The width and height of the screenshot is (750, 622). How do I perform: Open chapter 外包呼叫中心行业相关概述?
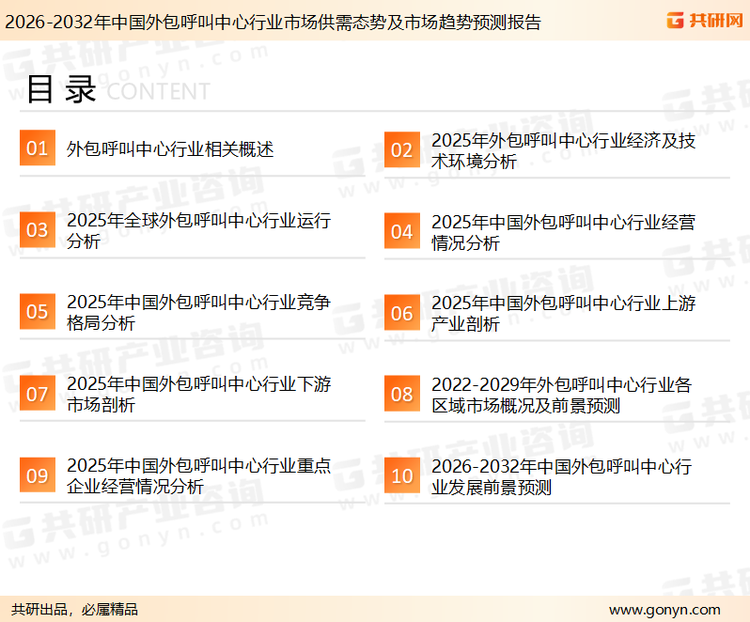click(x=170, y=149)
